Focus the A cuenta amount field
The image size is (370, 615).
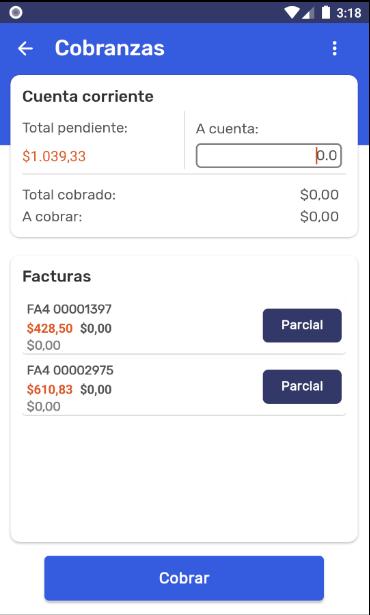(269, 156)
